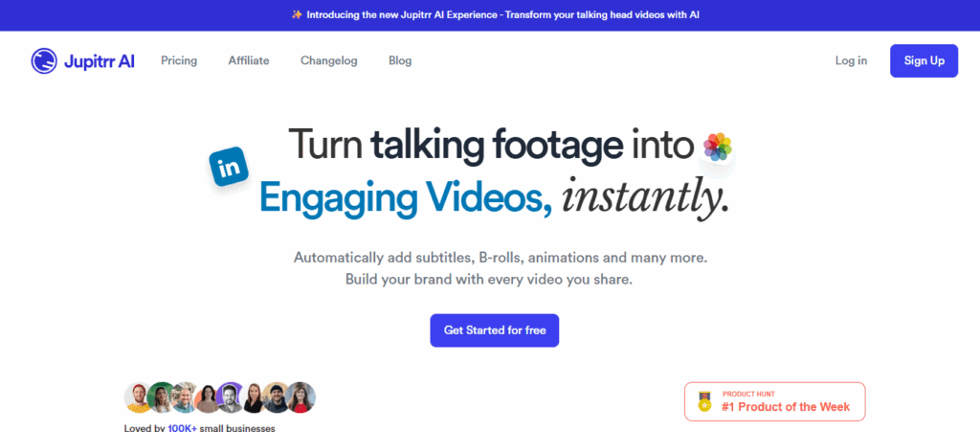Open the Affiliate page

click(249, 60)
